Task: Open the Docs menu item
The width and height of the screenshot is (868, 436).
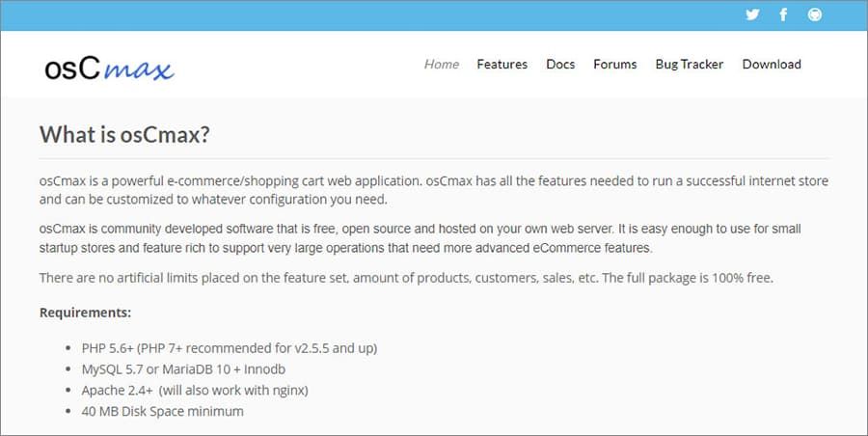Action: coord(560,65)
